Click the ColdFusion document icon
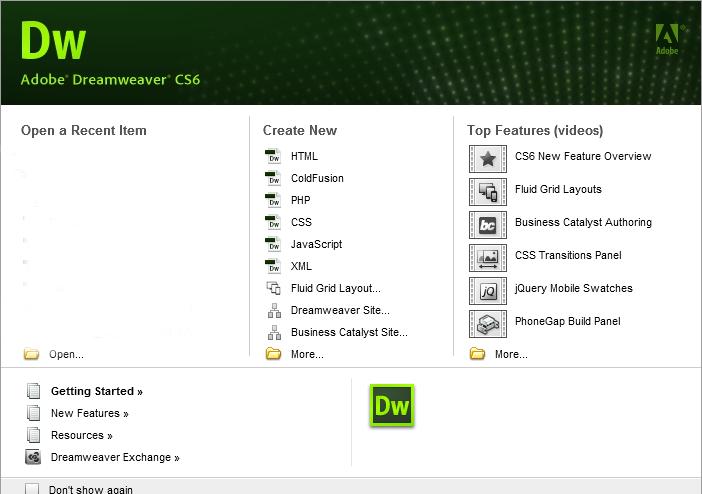Image resolution: width=702 pixels, height=494 pixels. coord(273,178)
